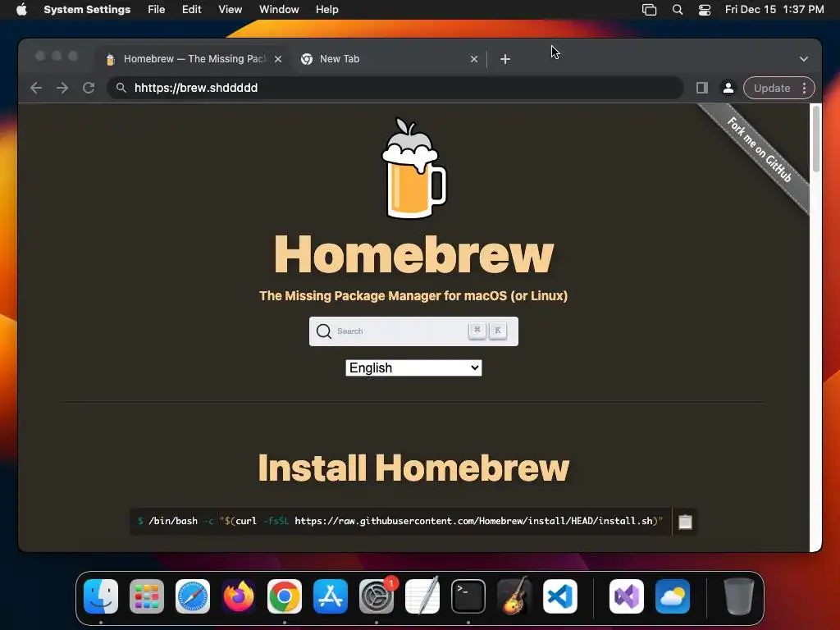The height and width of the screenshot is (630, 840).
Task: Open System Settings from the Dock
Action: pos(377,596)
